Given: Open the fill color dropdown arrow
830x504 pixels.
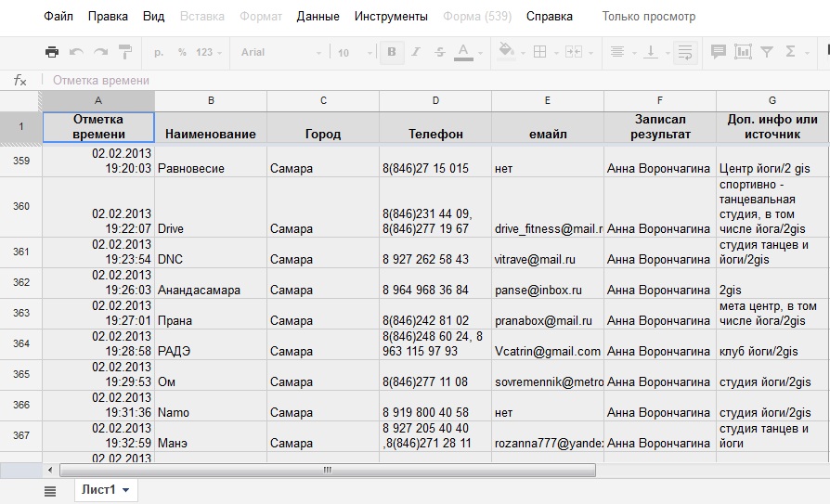Looking at the screenshot, I should click(x=523, y=53).
